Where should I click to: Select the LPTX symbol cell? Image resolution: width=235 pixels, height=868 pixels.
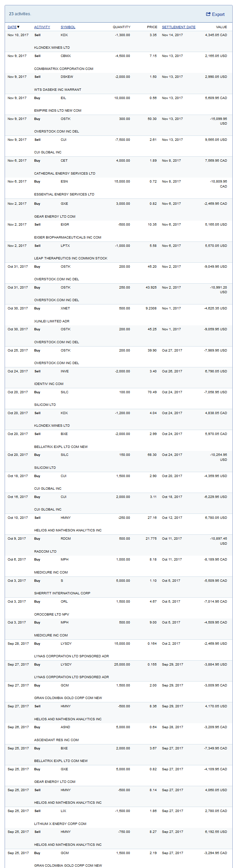point(65,246)
